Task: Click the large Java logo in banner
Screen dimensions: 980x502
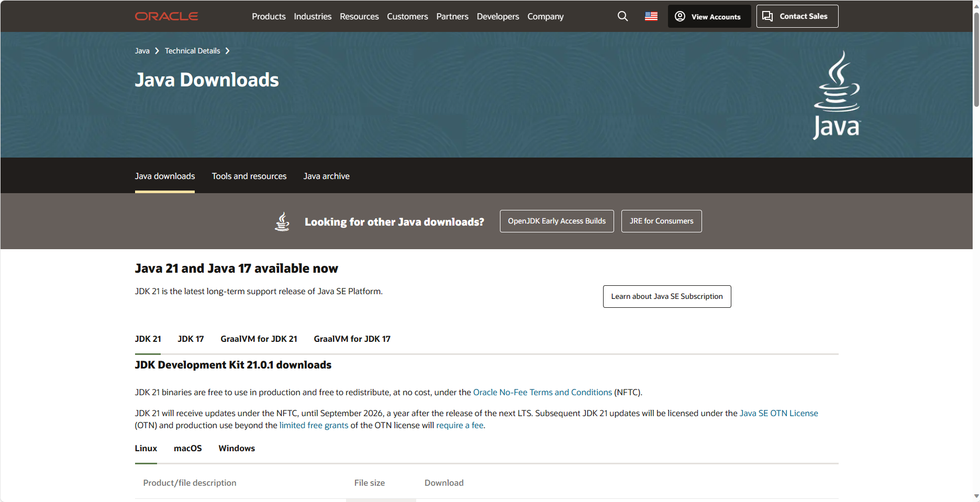Action: (837, 95)
